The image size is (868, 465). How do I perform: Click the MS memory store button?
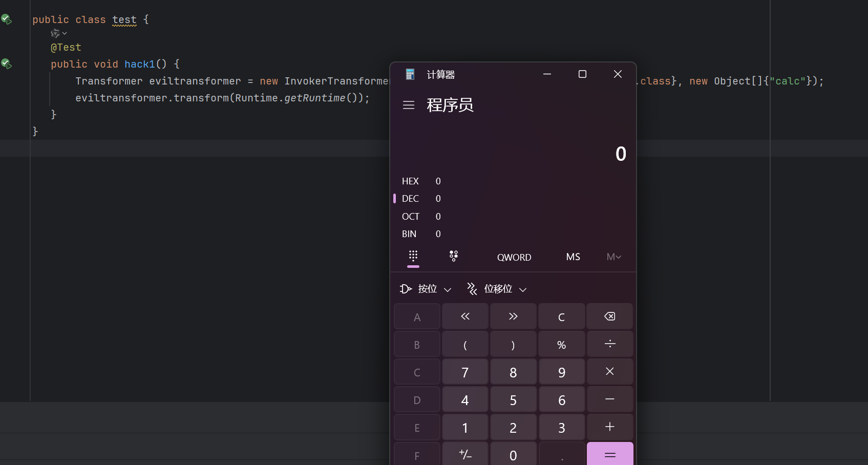pos(573,257)
